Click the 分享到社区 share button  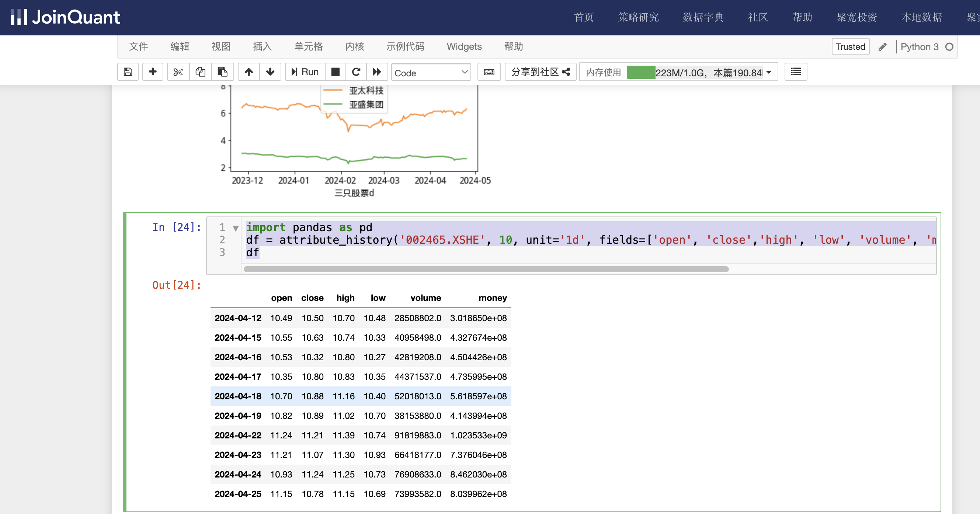pos(540,72)
